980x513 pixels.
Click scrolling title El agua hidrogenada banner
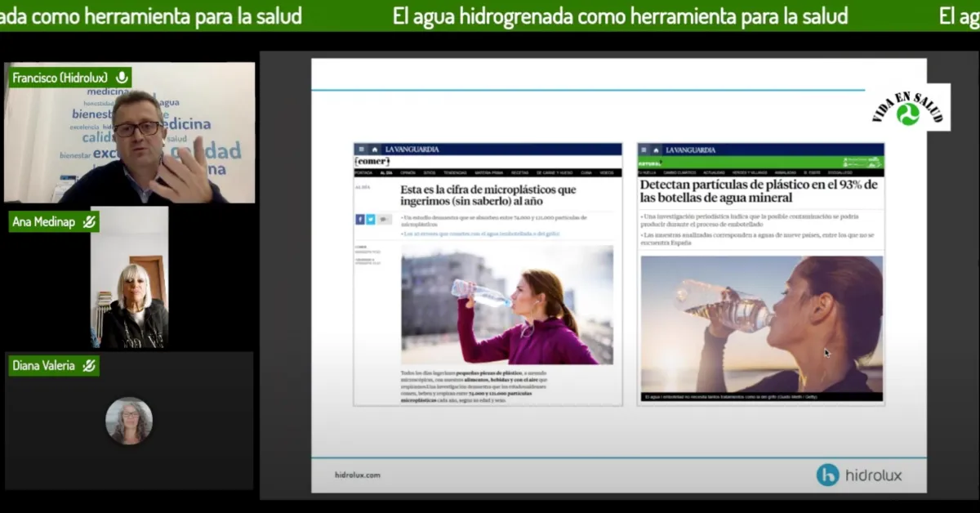tap(620, 16)
